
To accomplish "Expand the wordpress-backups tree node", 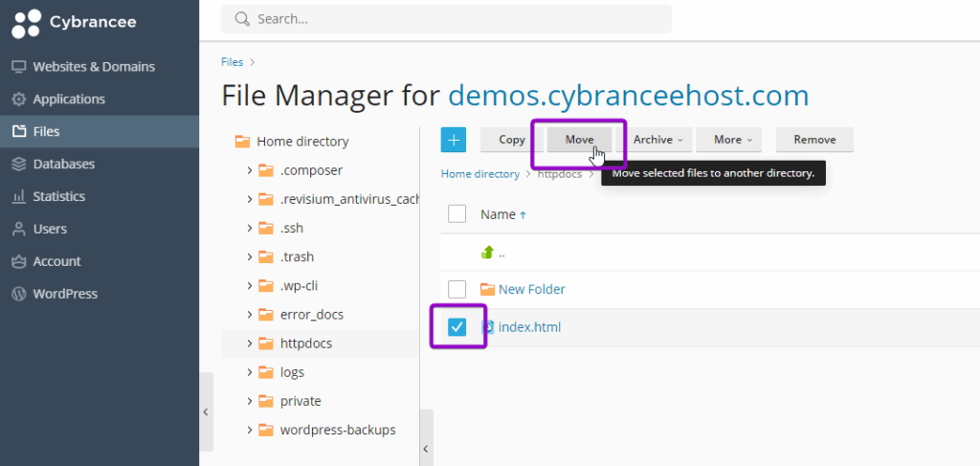I will click(x=250, y=430).
